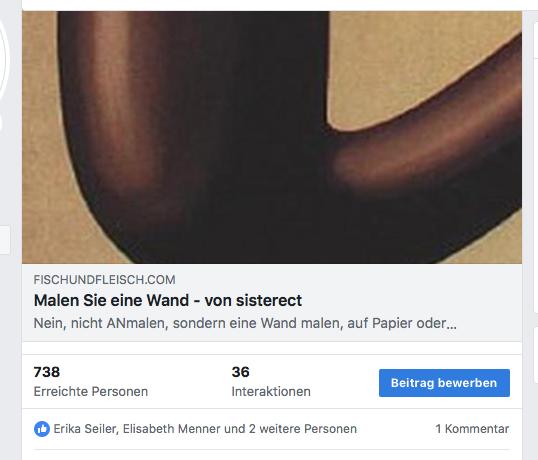The width and height of the screenshot is (538, 460).
Task: Click the 36 interactions count
Action: pyautogui.click(x=241, y=372)
